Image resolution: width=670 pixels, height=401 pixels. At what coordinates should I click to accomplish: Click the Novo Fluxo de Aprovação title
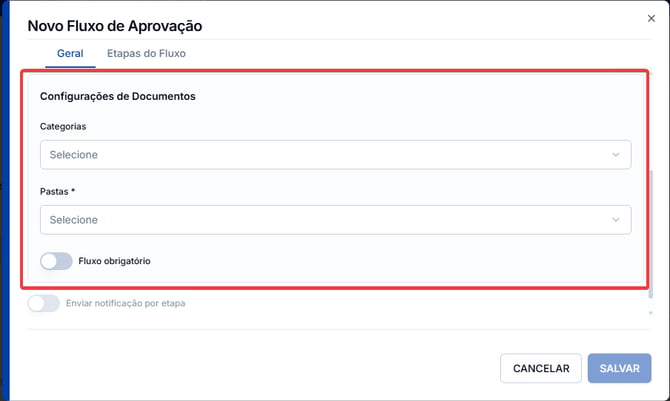point(115,26)
